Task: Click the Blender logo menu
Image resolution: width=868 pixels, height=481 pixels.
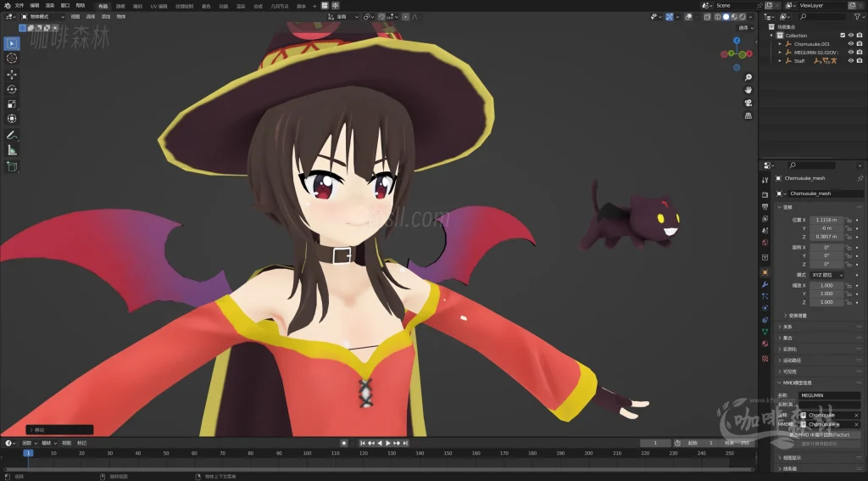Action: coord(7,6)
